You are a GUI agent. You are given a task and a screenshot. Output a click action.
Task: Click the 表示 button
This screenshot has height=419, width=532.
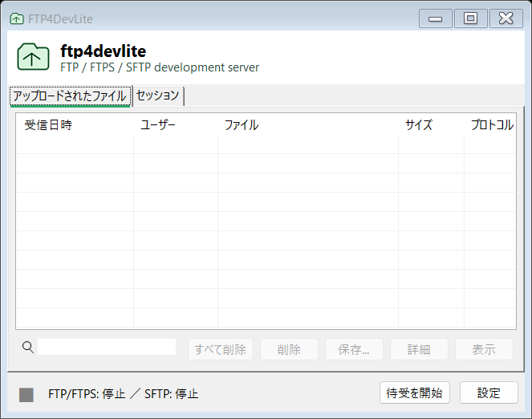click(x=484, y=349)
